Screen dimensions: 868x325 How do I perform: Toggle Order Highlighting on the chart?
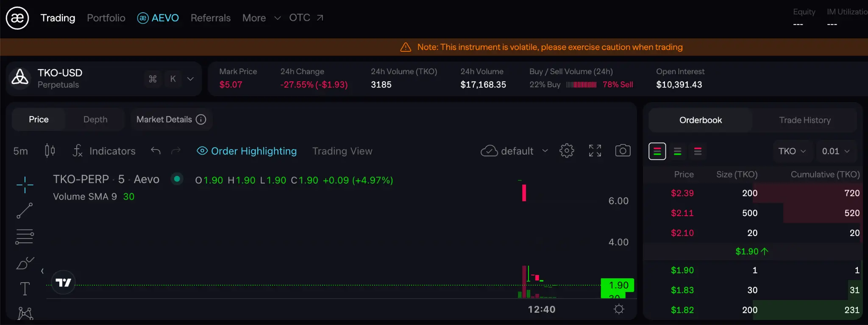[x=247, y=151]
